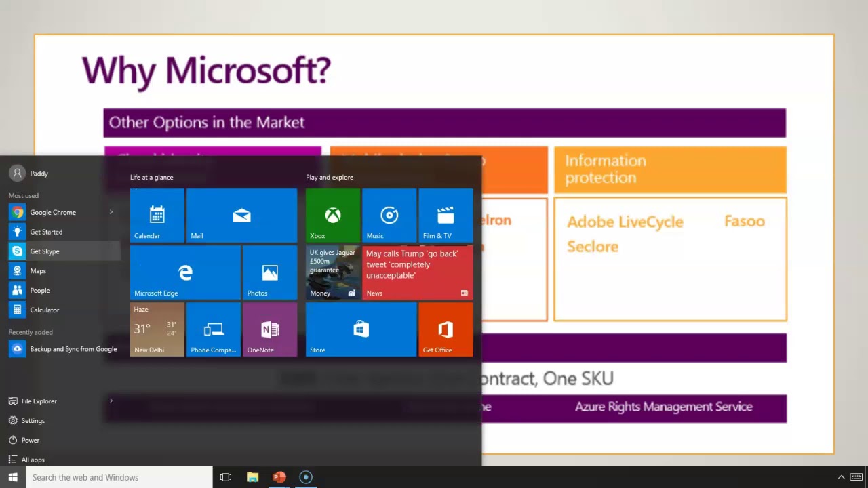Switch to PowerPoint on the taskbar
The width and height of the screenshot is (868, 488).
coord(279,477)
